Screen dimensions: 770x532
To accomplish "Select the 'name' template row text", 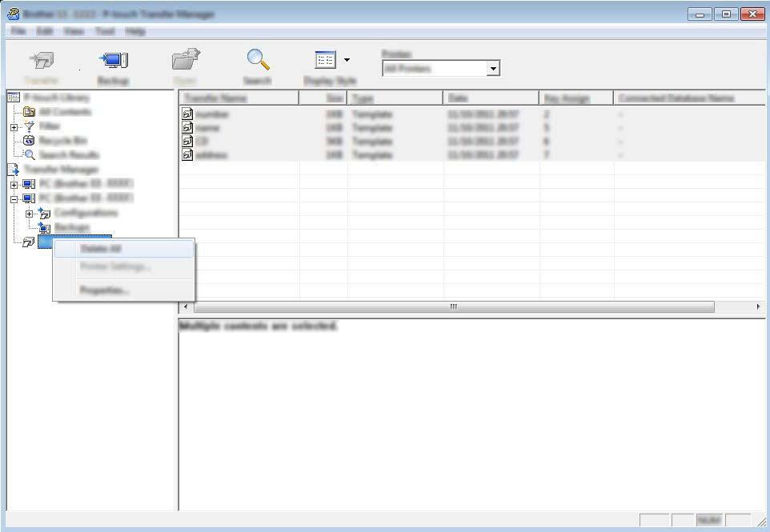I will pyautogui.click(x=208, y=128).
